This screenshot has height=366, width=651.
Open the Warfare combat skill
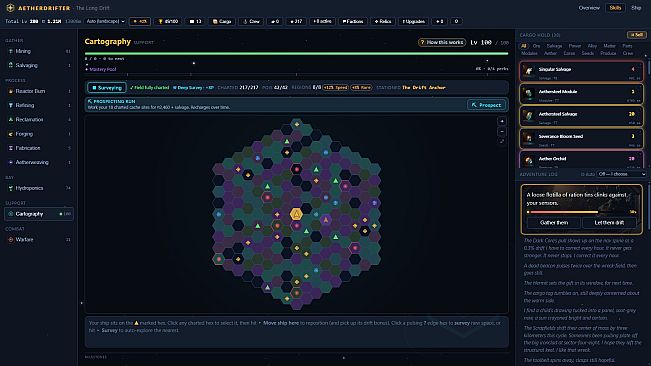(x=39, y=239)
